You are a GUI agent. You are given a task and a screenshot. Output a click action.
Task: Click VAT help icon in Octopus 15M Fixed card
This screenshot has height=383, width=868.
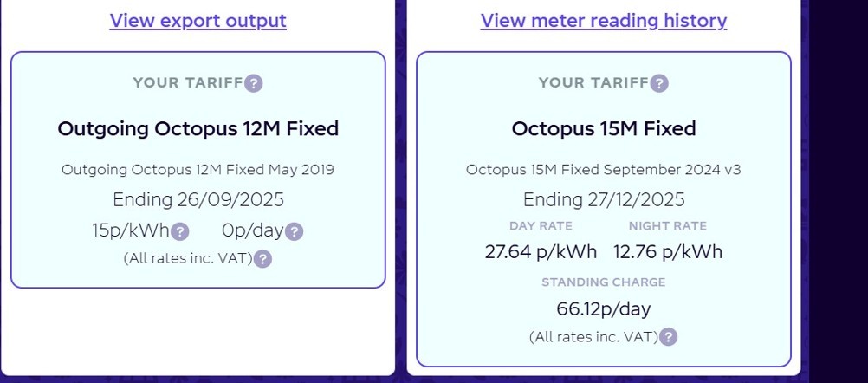668,337
